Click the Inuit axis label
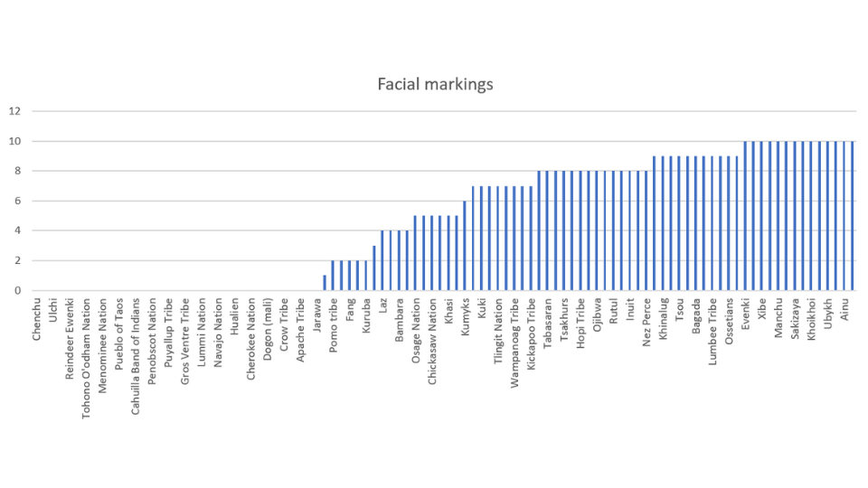Viewport: 868px width, 488px height. (630, 309)
